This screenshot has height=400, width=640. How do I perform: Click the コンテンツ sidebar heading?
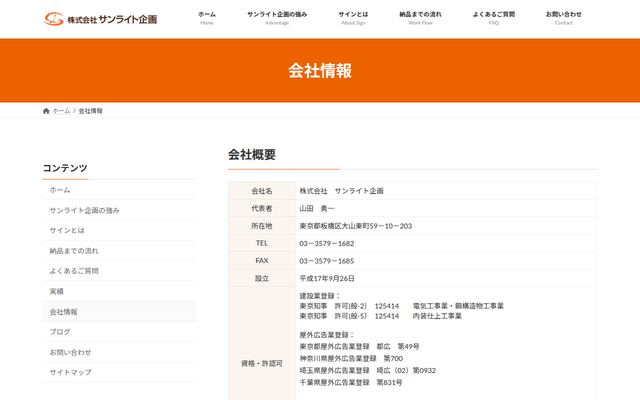(x=65, y=168)
